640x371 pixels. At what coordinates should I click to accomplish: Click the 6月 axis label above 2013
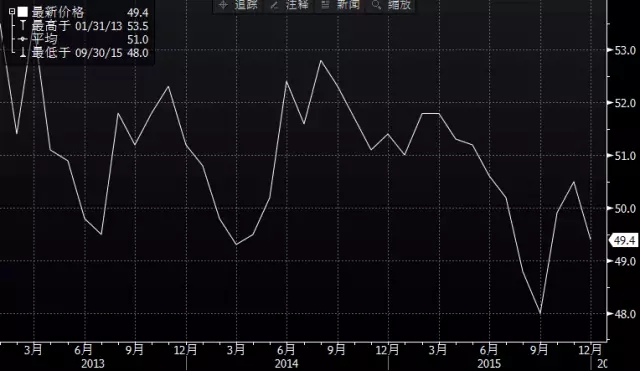pos(83,350)
